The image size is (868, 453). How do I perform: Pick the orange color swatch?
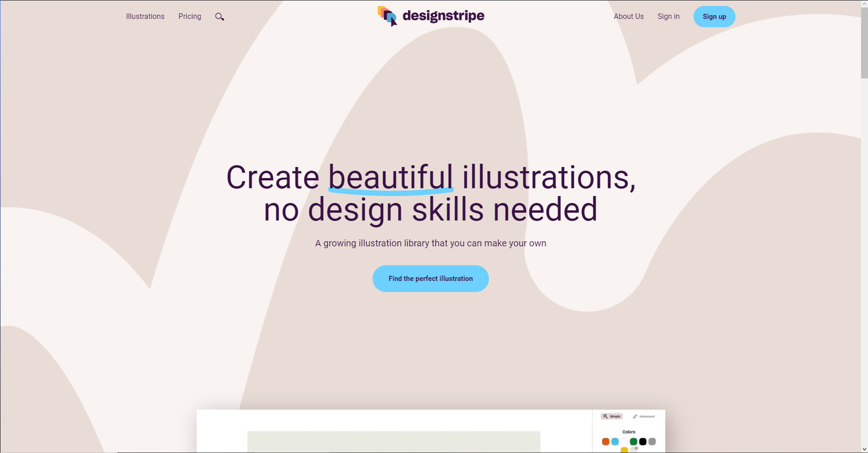[606, 441]
